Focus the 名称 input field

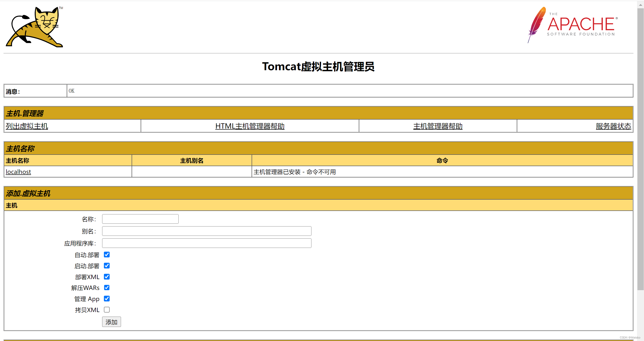[x=140, y=219]
